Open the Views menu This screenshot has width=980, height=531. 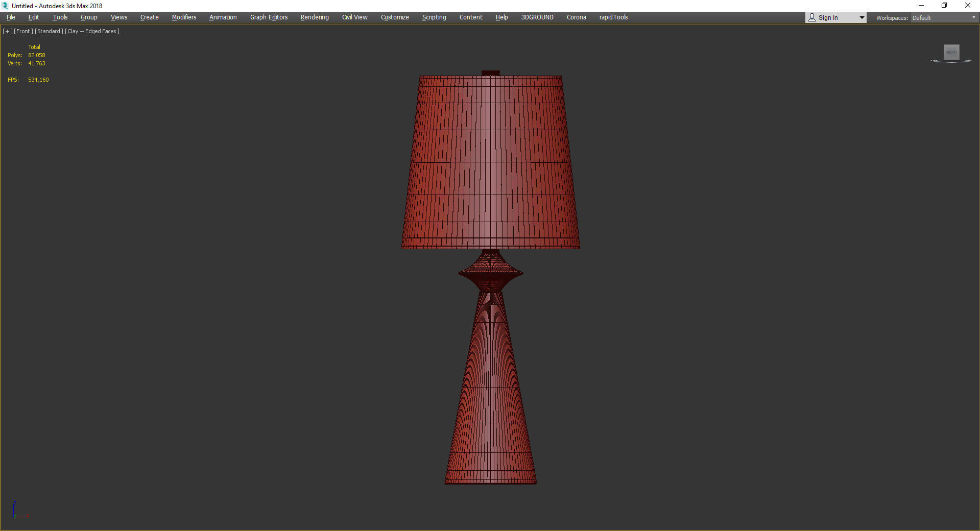[119, 17]
